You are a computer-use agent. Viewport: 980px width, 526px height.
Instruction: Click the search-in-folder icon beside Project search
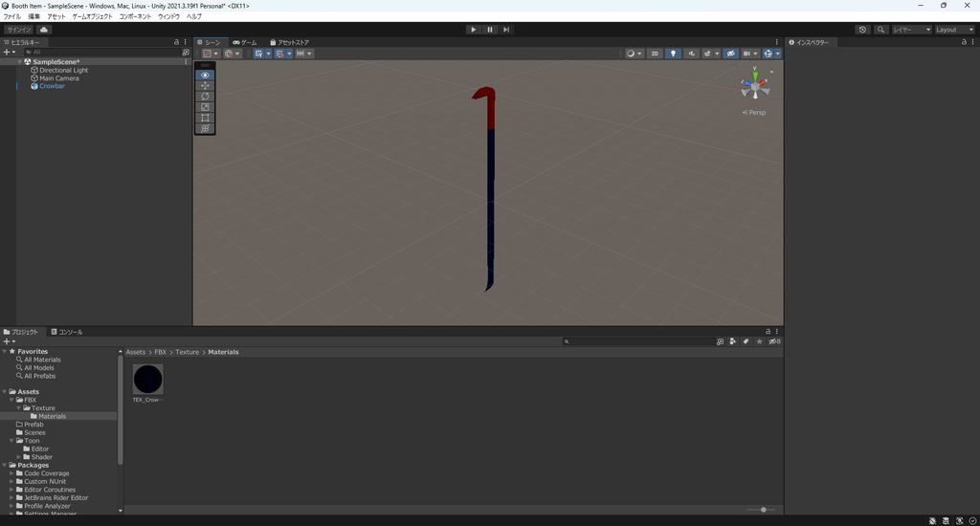[x=720, y=341]
